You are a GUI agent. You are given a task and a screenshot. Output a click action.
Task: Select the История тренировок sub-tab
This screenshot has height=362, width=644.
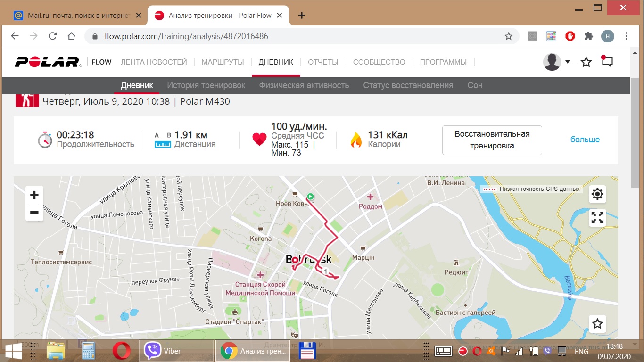206,85
